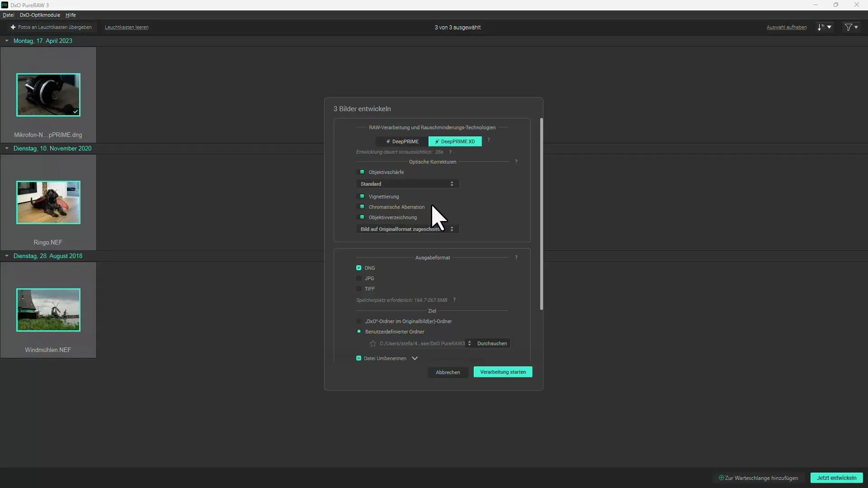Screen dimensions: 868x488
Task: Click the plus icon on queue button
Action: [722, 478]
